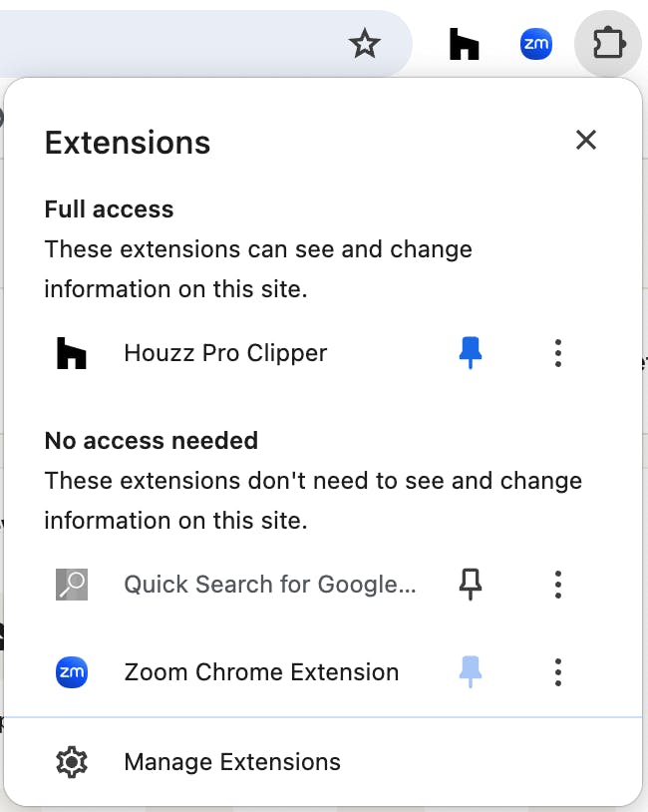The height and width of the screenshot is (812, 648).
Task: Unpin Houzz Pro Clipper from the toolbar
Action: (471, 353)
